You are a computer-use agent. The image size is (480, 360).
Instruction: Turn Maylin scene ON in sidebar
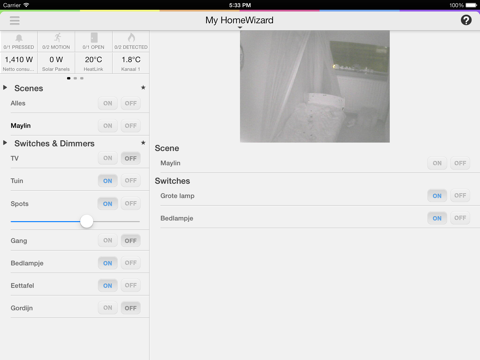[x=108, y=126]
